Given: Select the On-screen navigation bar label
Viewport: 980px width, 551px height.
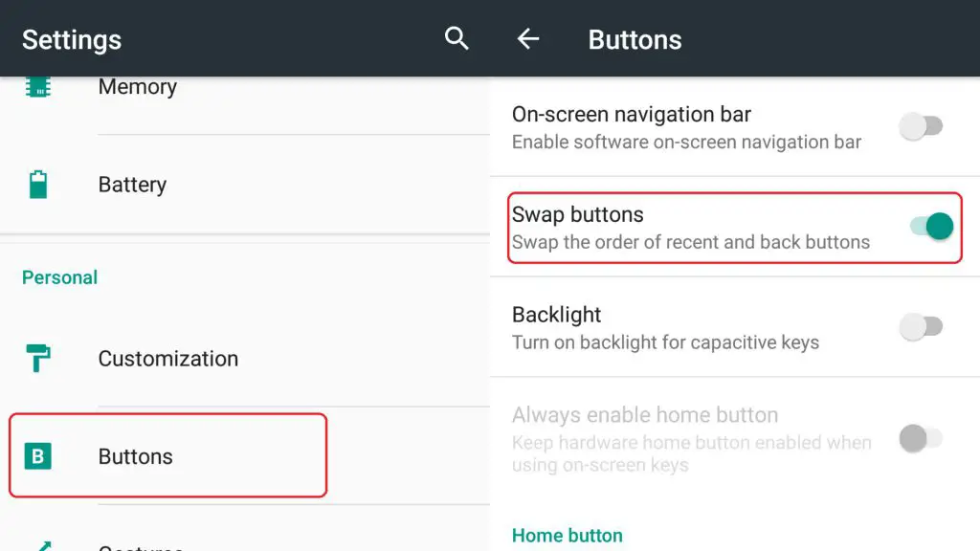Looking at the screenshot, I should coord(632,115).
